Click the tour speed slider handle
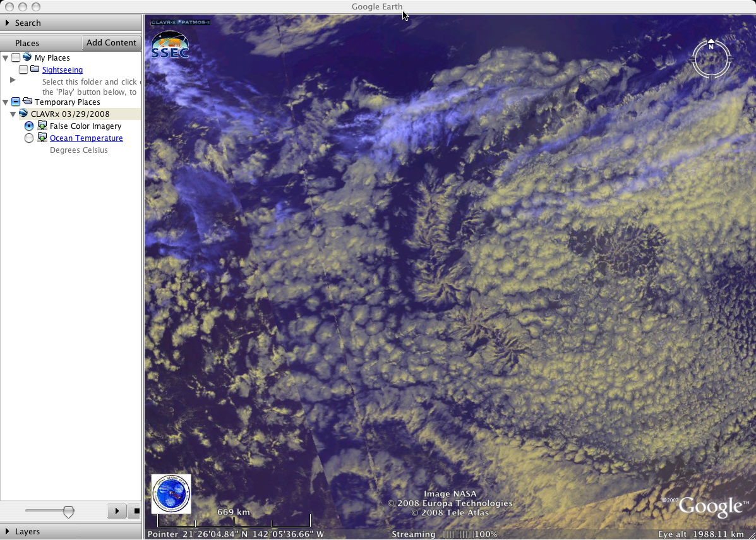The image size is (756, 540). (68, 512)
